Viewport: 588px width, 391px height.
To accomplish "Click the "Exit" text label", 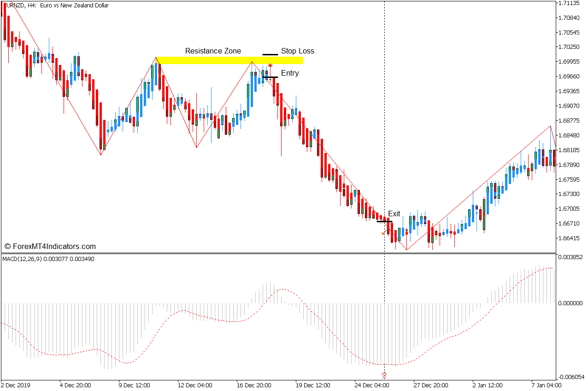I will 394,213.
